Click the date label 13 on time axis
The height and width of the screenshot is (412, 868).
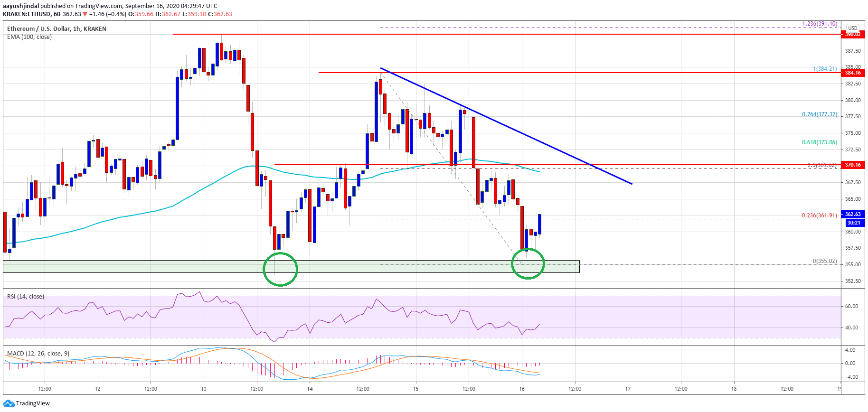(x=204, y=389)
